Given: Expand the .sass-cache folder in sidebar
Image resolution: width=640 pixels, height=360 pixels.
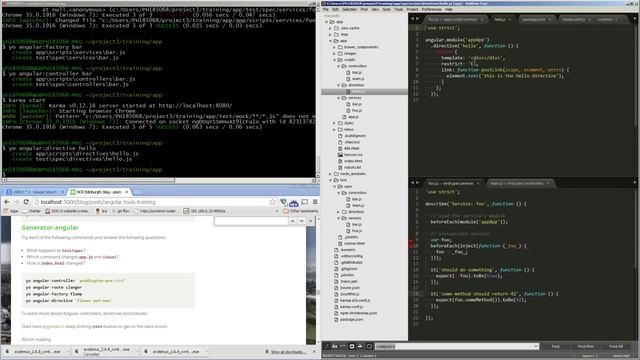Looking at the screenshot, I should (x=331, y=28).
